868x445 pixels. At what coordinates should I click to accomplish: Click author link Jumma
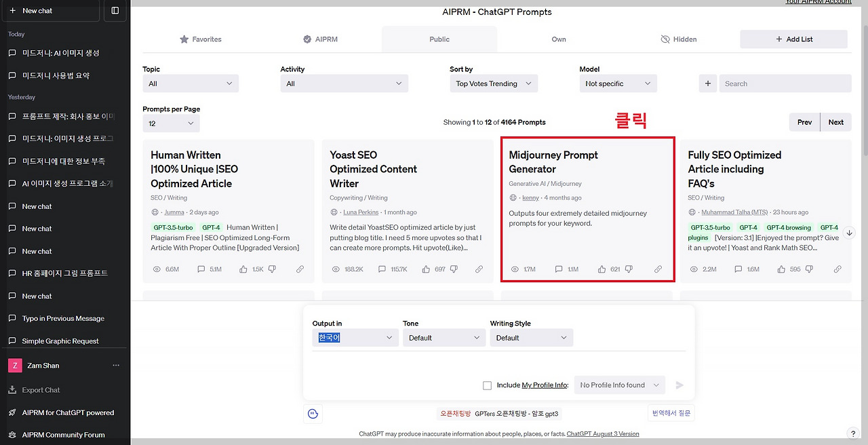(174, 212)
